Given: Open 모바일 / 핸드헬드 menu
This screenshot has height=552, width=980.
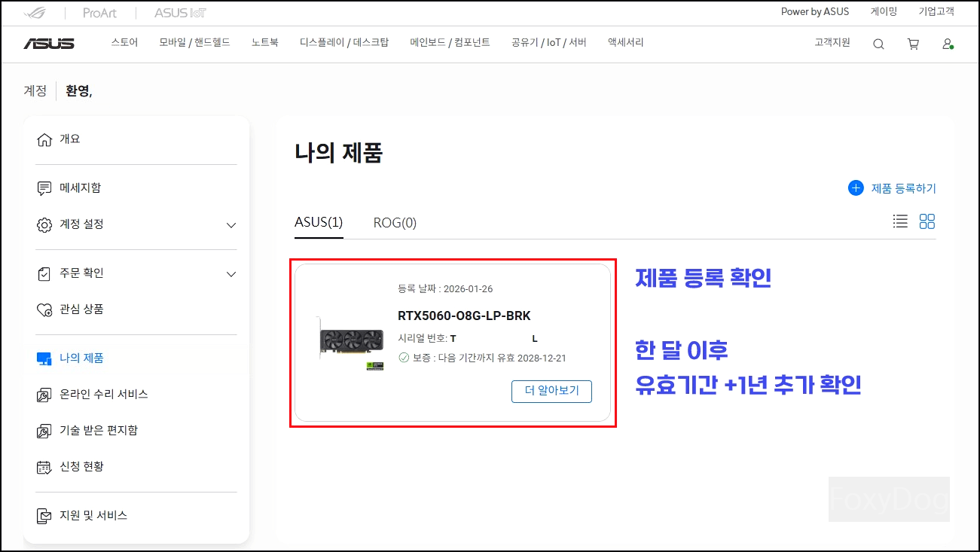Looking at the screenshot, I should (194, 43).
